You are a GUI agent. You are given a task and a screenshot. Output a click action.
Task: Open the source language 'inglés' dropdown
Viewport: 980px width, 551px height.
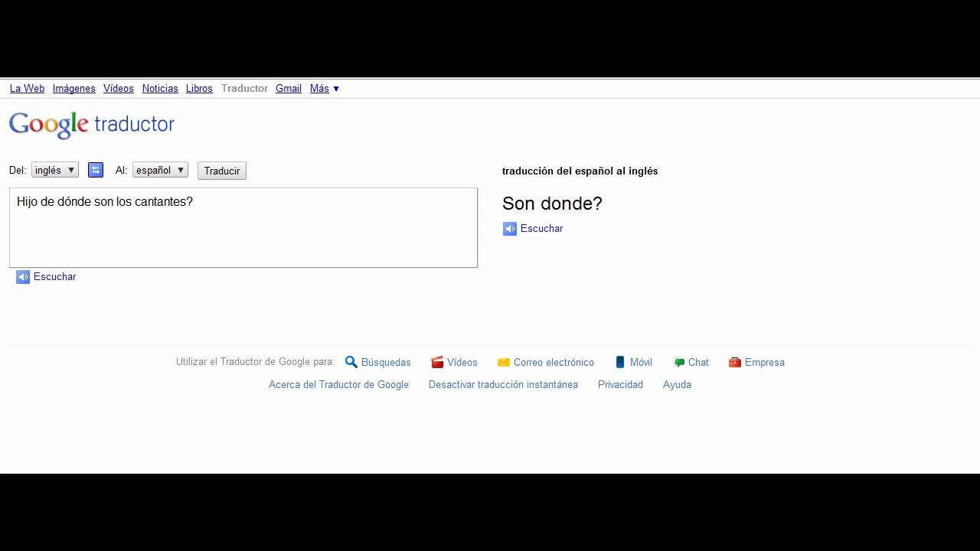pyautogui.click(x=55, y=170)
